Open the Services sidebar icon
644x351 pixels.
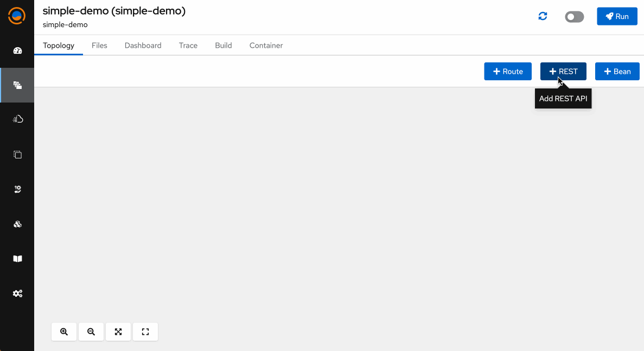click(x=17, y=189)
